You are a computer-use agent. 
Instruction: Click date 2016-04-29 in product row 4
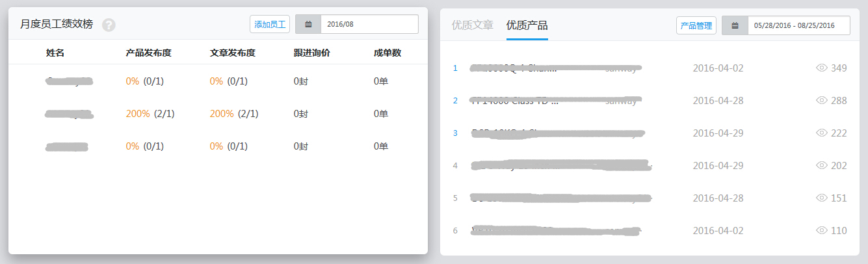point(718,165)
